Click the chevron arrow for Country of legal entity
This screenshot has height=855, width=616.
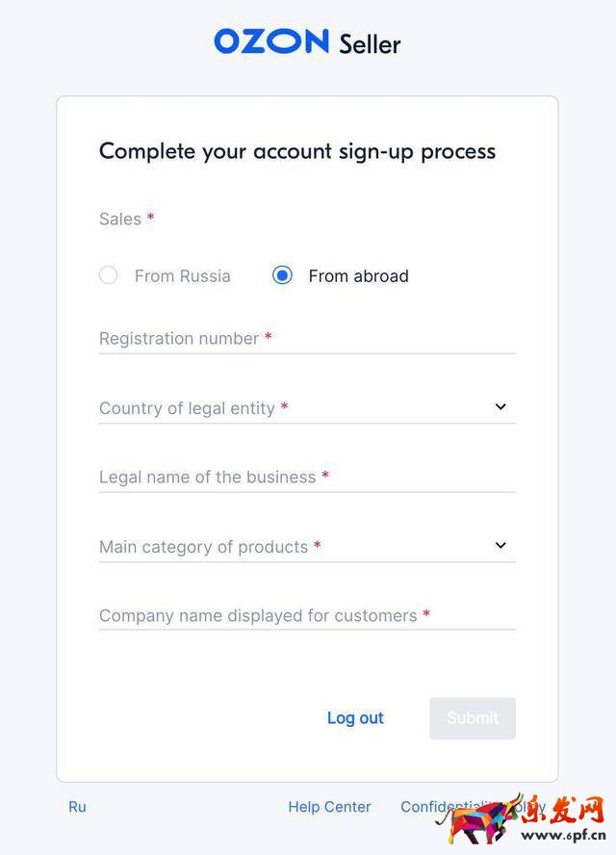coord(500,407)
